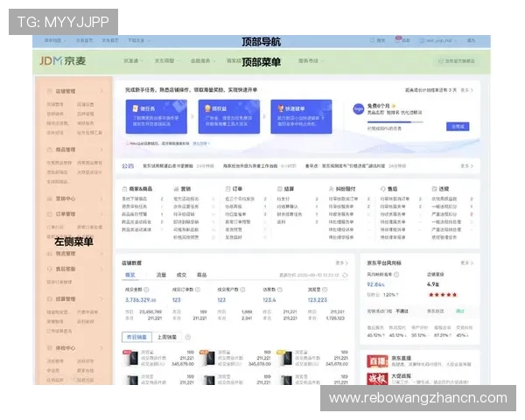This screenshot has width=525, height=420.
Task: Click help icon beside 上周销量 tab
Action: point(188,337)
